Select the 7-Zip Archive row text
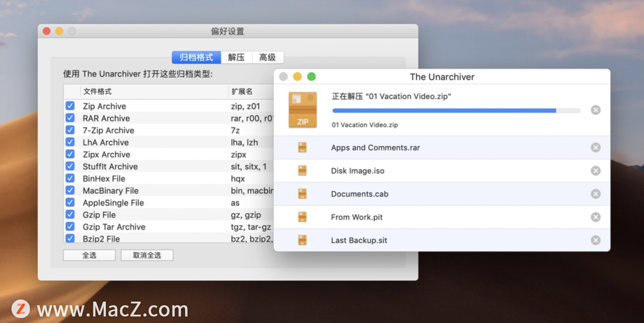 (x=108, y=130)
